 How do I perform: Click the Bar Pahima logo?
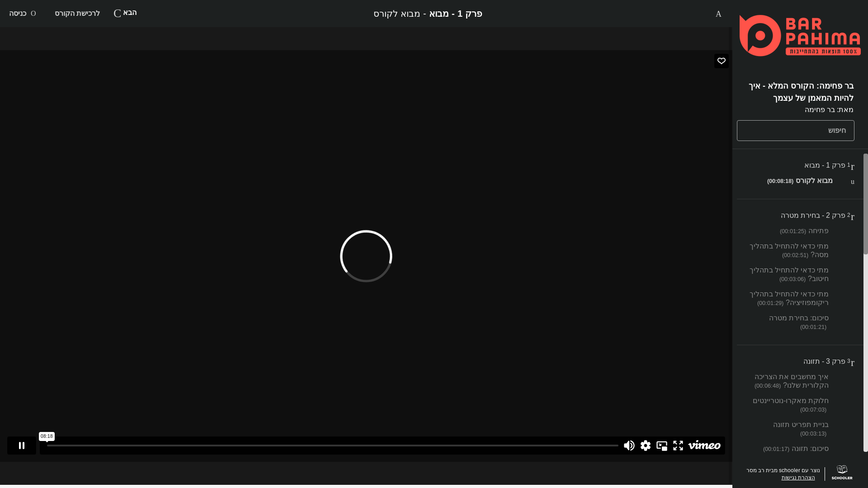[800, 36]
